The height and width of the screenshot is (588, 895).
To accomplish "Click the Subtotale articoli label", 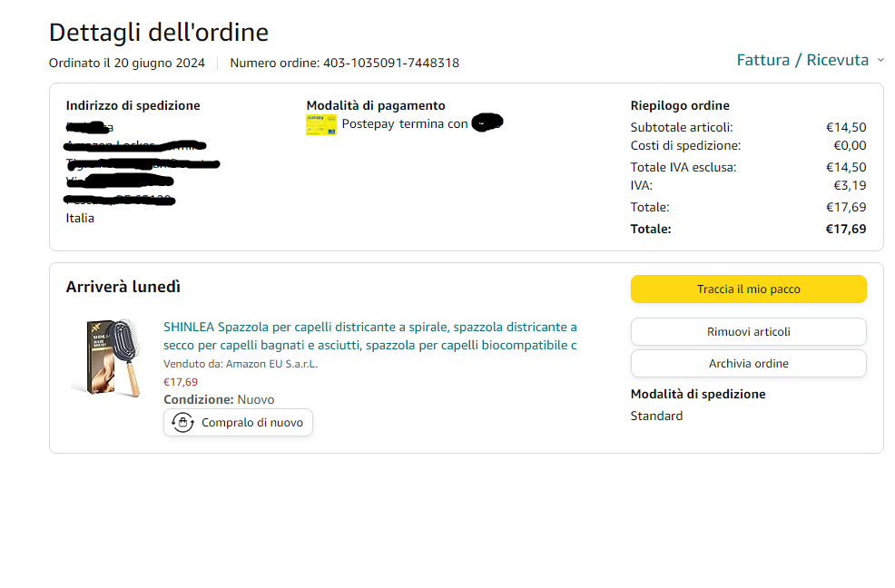I will 681,127.
